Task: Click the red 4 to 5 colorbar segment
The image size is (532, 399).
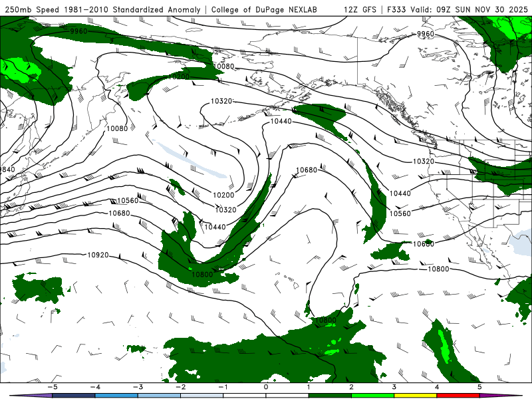Action: tap(458, 396)
